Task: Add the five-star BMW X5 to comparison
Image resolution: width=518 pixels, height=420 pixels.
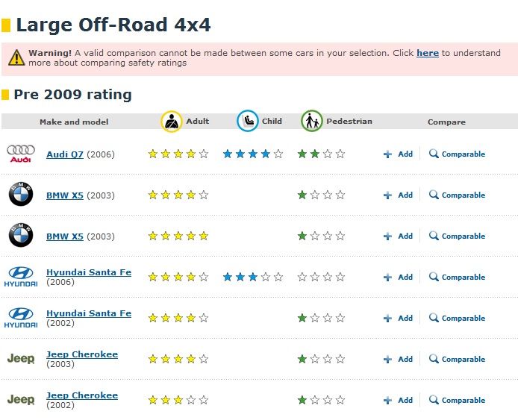Action: pyautogui.click(x=398, y=236)
